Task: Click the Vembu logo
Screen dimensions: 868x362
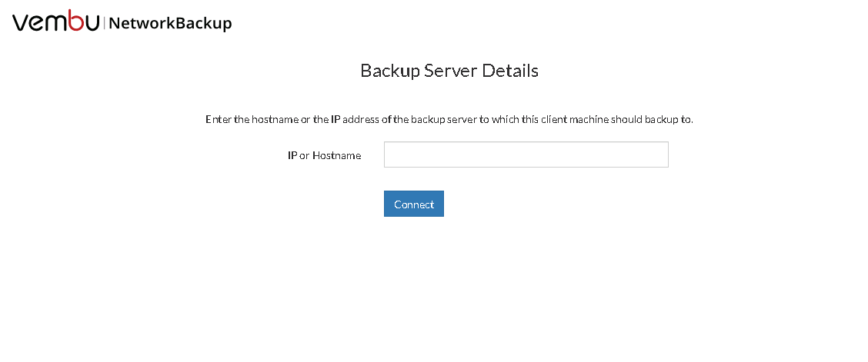Action: (56, 21)
